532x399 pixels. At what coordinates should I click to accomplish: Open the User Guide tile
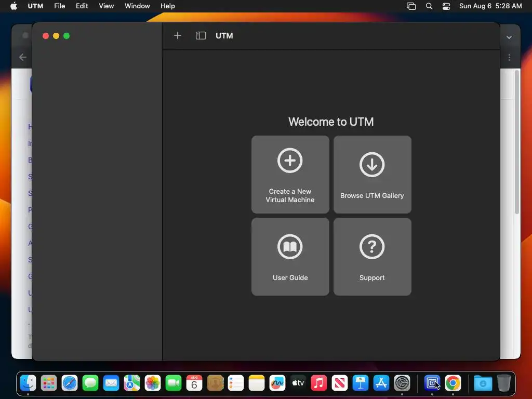coord(290,257)
